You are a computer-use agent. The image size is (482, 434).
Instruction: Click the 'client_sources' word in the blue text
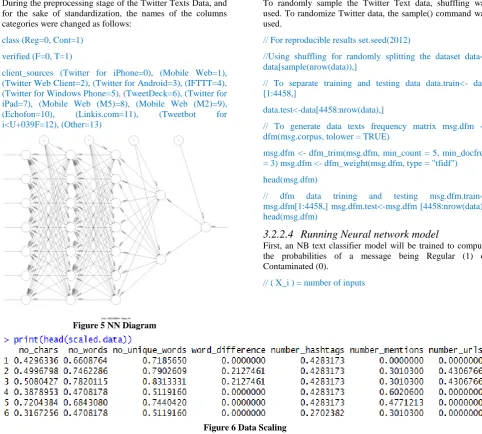pyautogui.click(x=27, y=73)
